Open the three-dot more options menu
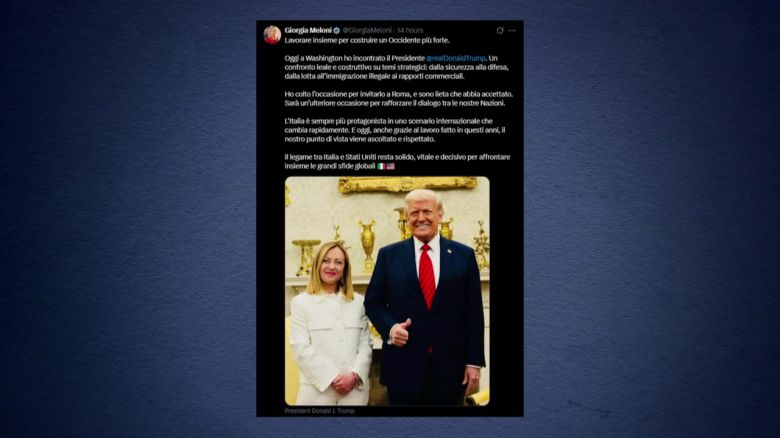780x438 pixels. click(x=512, y=30)
